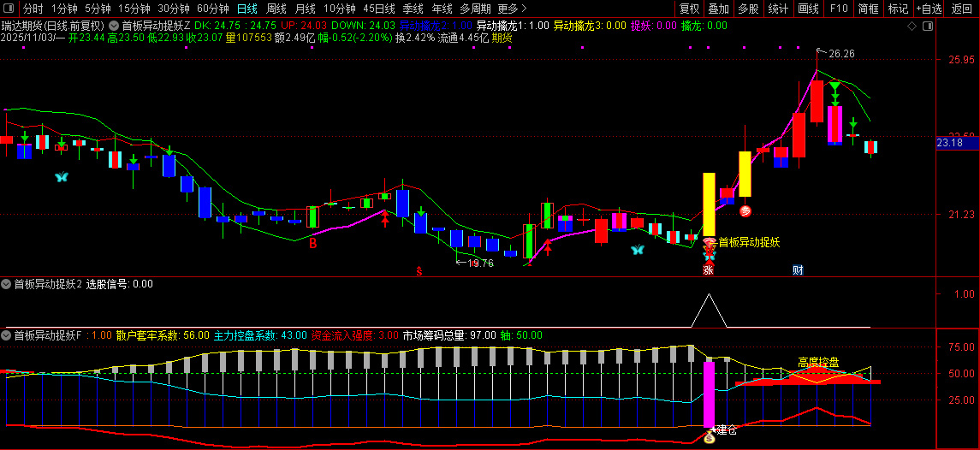Toggle the left sidebar panel icon
980x450 pixels.
tap(10, 9)
